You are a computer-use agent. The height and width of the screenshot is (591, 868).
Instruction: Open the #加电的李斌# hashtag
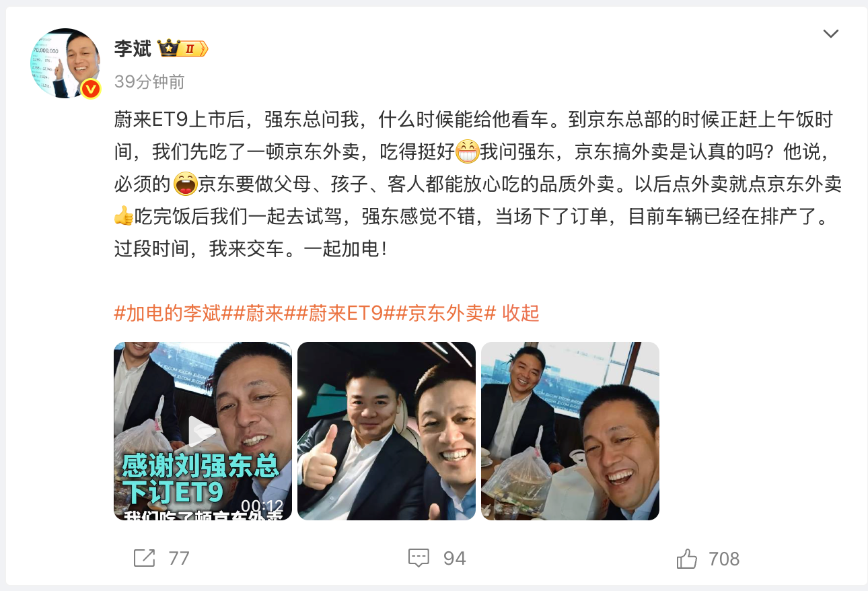click(x=168, y=313)
